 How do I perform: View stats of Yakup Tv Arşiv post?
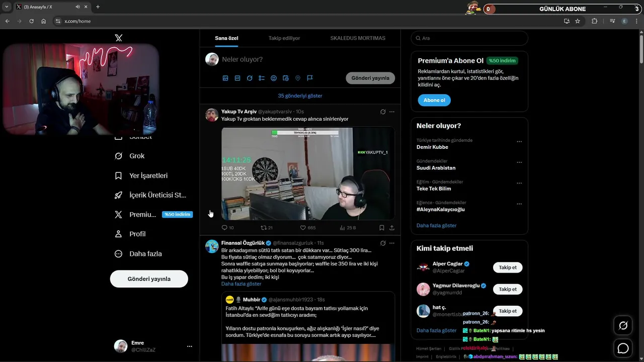coord(348,228)
